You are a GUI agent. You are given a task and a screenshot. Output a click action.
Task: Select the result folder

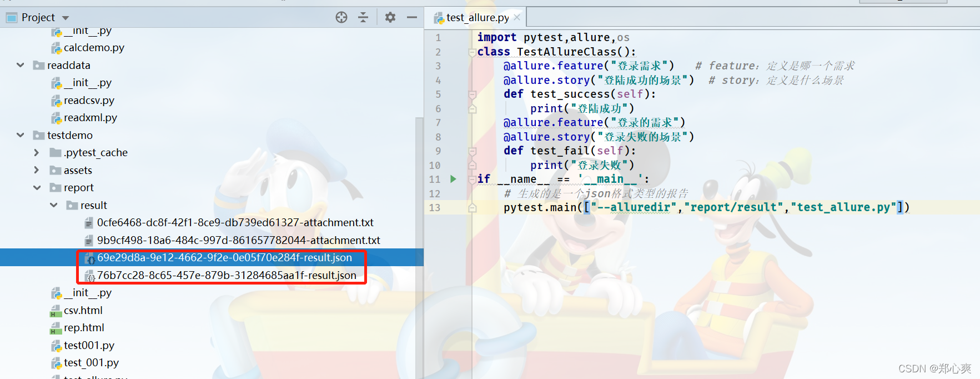click(94, 205)
